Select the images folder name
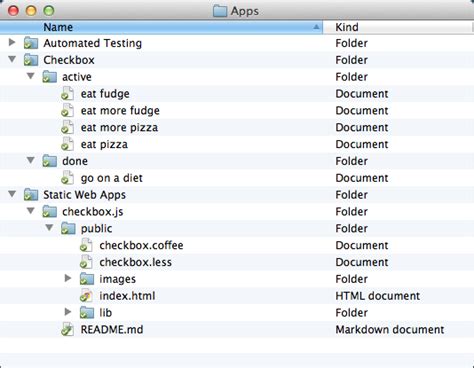Image resolution: width=474 pixels, height=368 pixels. 118,279
